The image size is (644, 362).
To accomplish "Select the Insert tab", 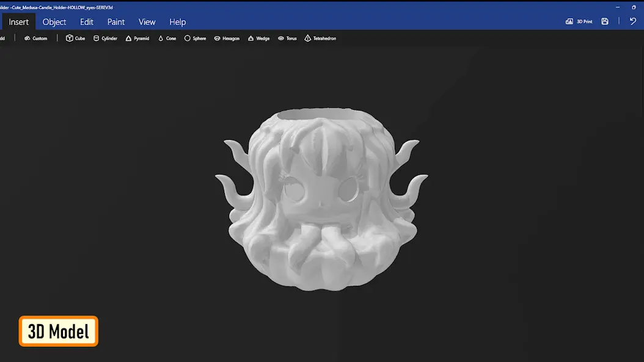I will pyautogui.click(x=18, y=22).
